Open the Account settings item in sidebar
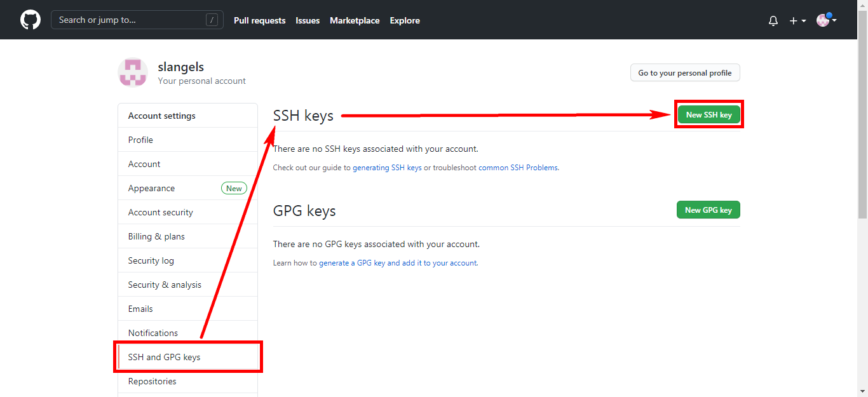 (x=187, y=164)
